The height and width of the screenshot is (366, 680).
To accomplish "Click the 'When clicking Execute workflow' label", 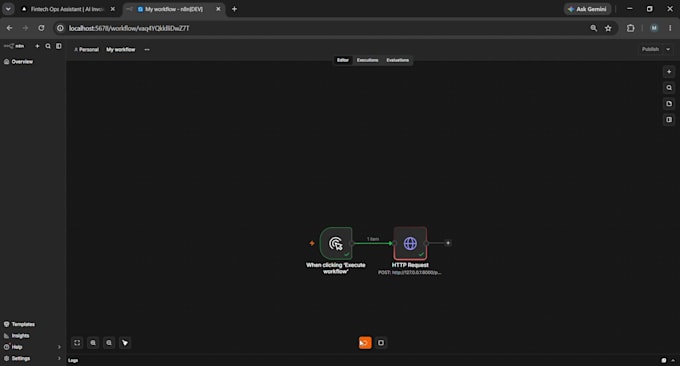I will coord(336,268).
